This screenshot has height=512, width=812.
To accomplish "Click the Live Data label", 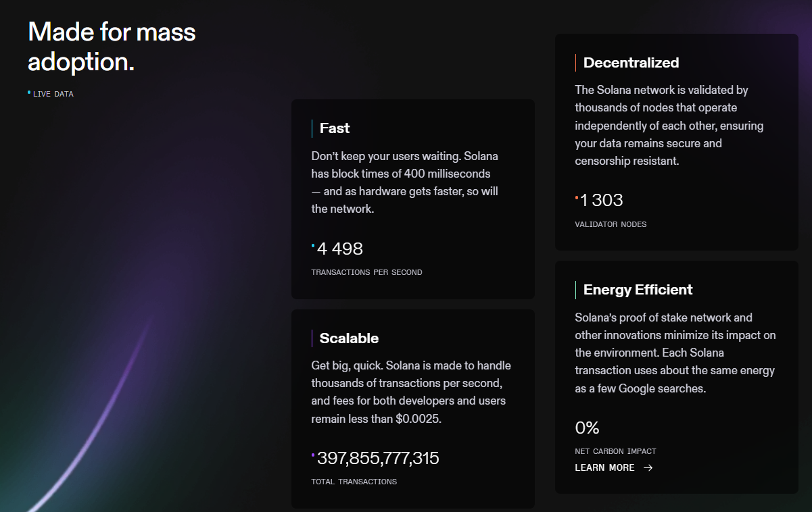I will click(53, 94).
